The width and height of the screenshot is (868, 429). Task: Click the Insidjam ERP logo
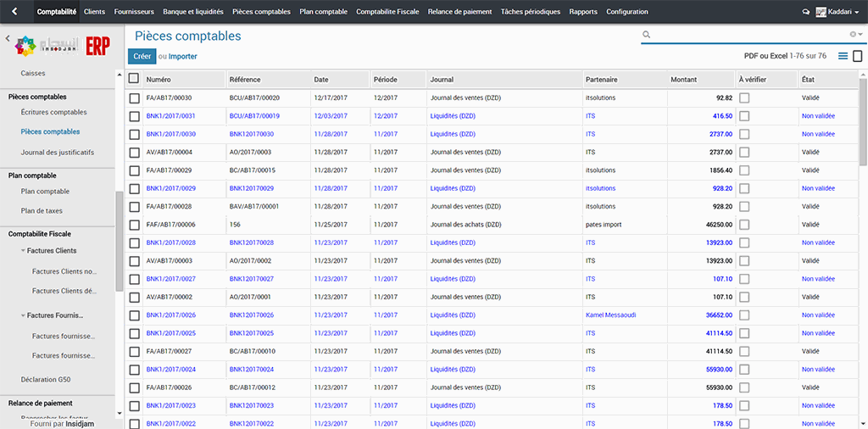tap(64, 47)
